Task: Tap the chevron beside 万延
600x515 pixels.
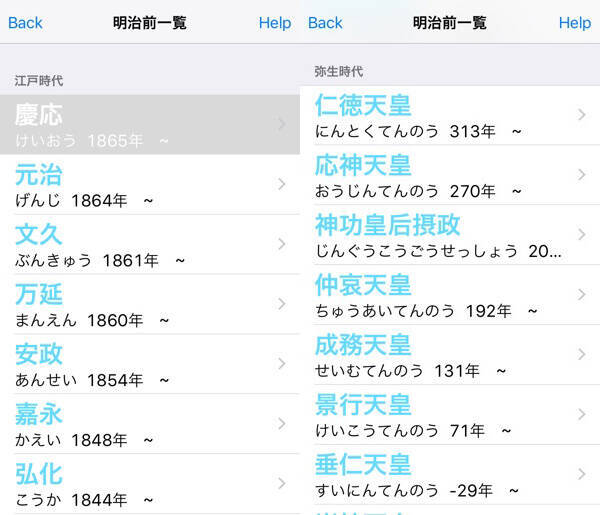Action: click(282, 304)
